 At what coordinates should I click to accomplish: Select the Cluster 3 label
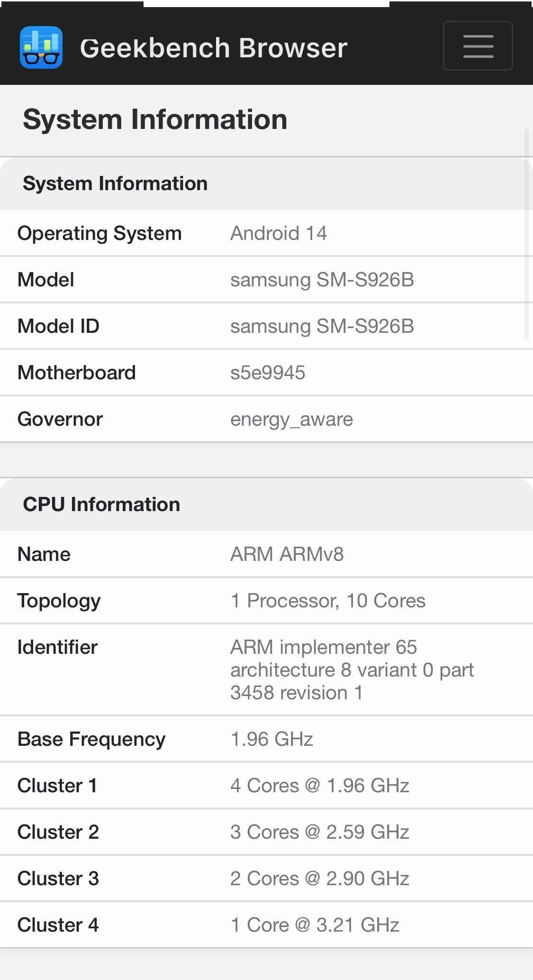pyautogui.click(x=58, y=879)
